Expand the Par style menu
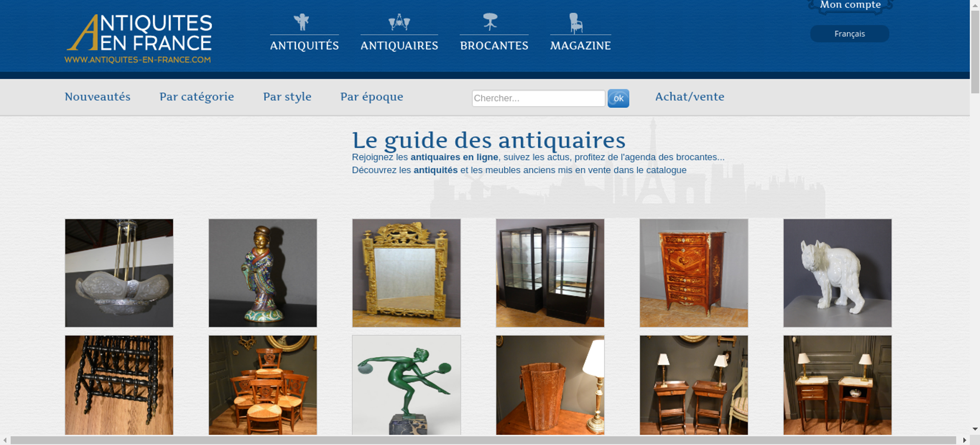Screen dimensions: 980x445 (287, 97)
